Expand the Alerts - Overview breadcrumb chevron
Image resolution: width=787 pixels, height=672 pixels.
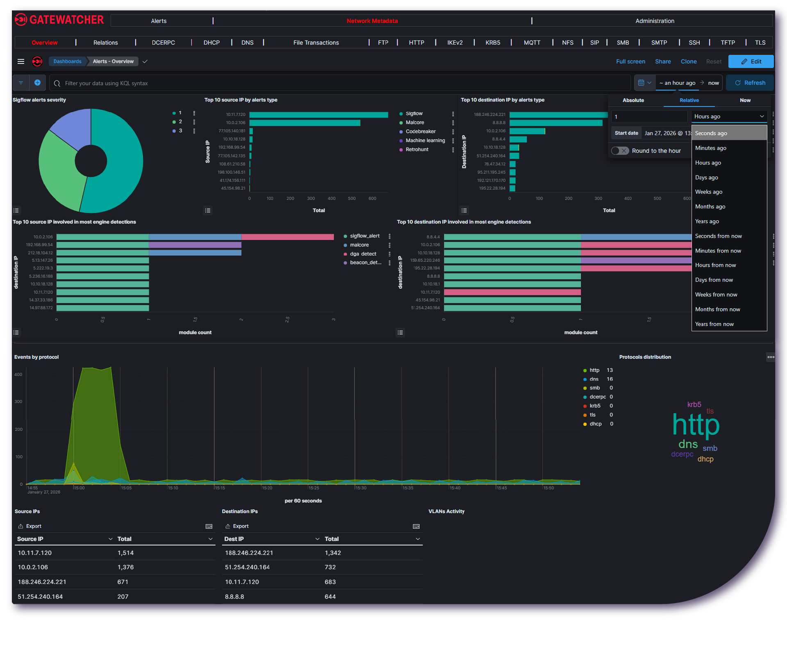[x=145, y=61]
